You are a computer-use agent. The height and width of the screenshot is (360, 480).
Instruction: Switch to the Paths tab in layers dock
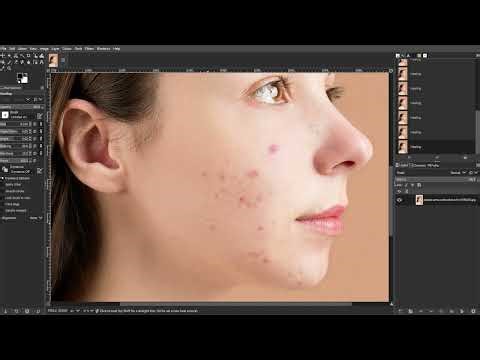tap(433, 165)
